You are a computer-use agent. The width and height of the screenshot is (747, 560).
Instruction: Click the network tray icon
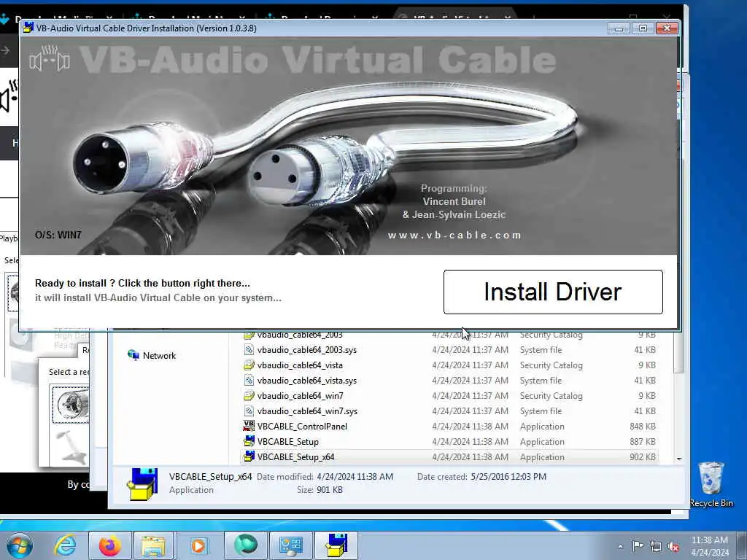coord(656,546)
